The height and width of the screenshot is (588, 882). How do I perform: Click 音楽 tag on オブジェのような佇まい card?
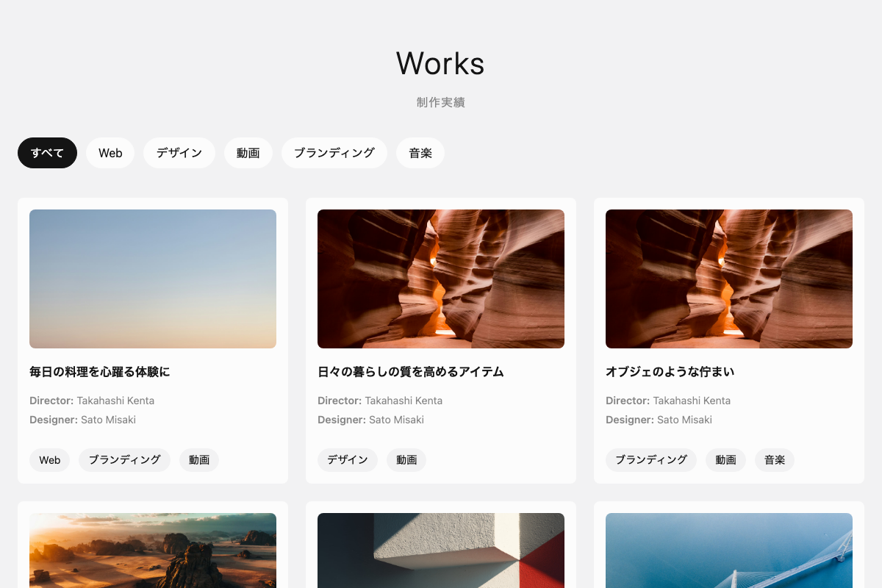tap(775, 460)
